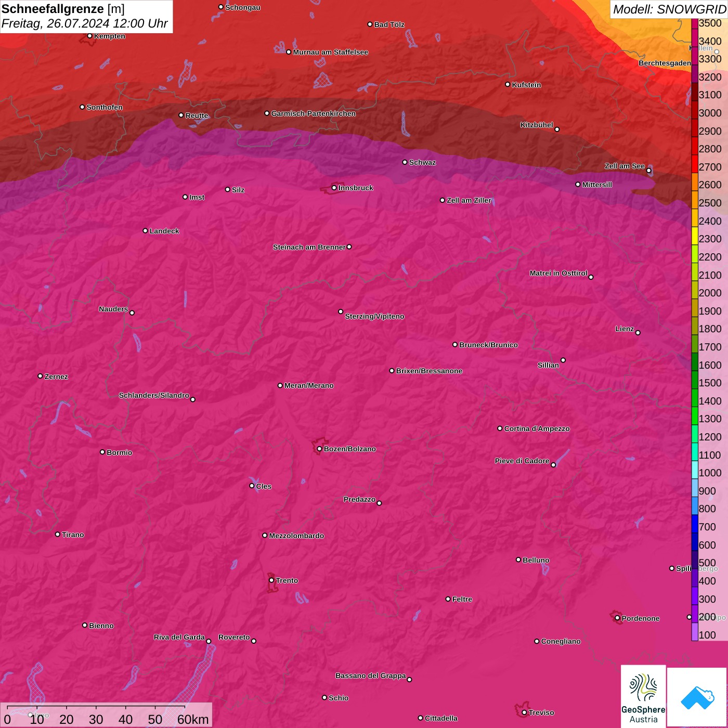This screenshot has height=728, width=728.
Task: Select the Predazzo city marker
Action: click(x=379, y=503)
